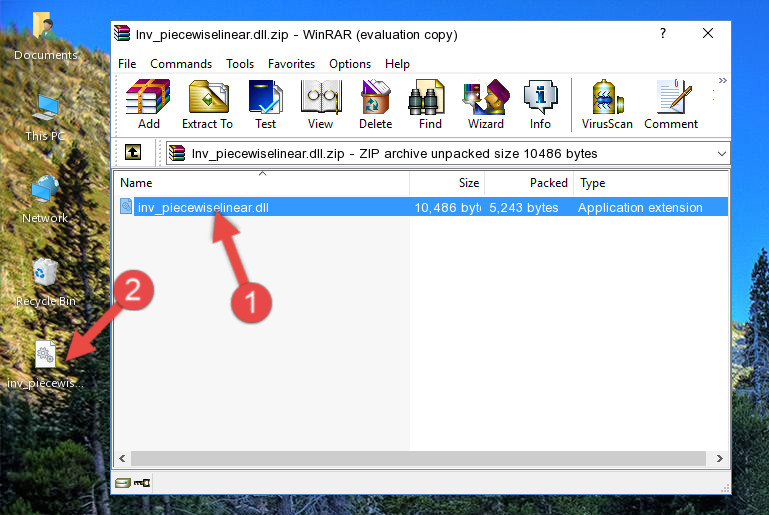Open the Favorites menu

point(291,64)
